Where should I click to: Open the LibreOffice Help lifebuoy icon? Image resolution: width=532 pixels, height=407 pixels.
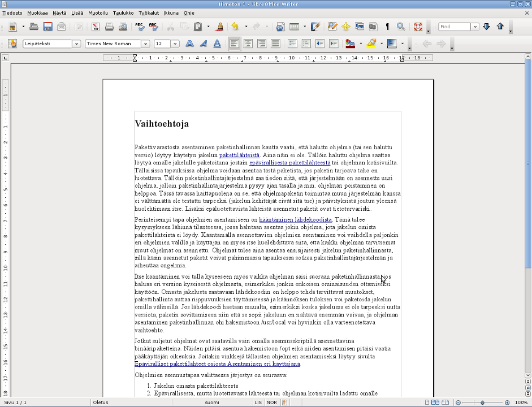click(418, 27)
